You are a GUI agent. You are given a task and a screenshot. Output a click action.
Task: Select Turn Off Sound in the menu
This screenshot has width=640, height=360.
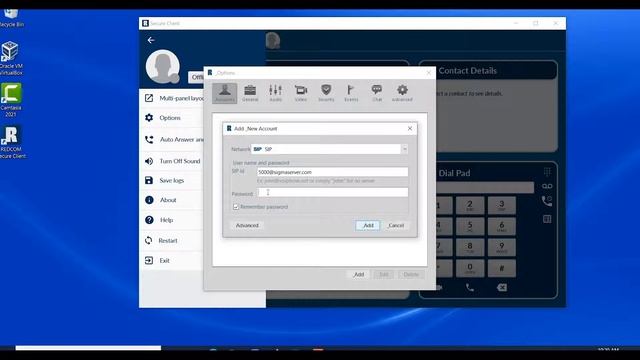tap(180, 161)
